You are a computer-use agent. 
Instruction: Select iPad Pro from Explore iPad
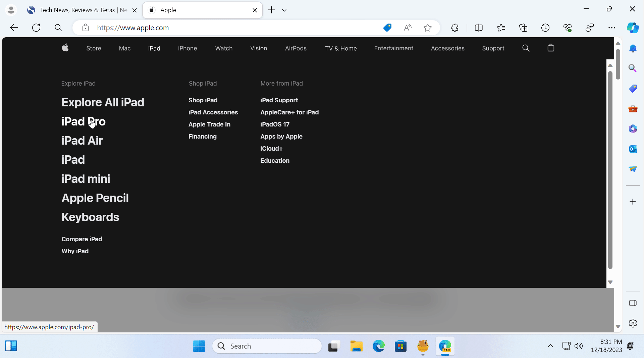[83, 121]
